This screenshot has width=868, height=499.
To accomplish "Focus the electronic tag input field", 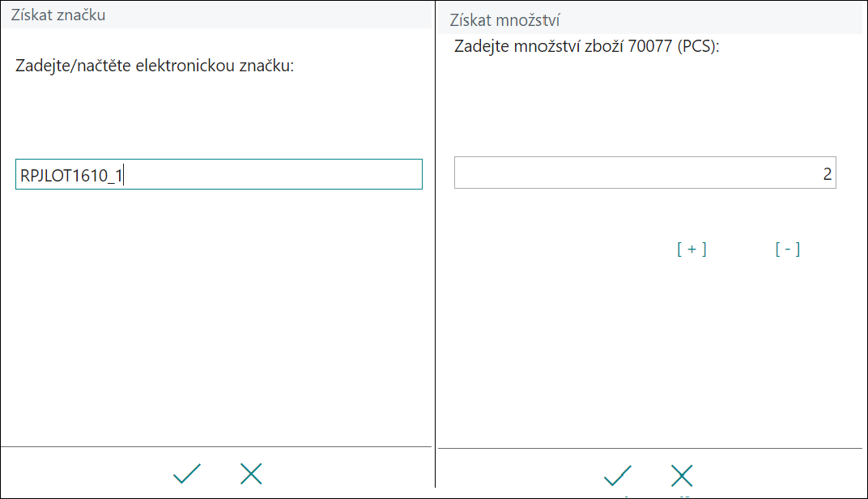I will [x=219, y=174].
